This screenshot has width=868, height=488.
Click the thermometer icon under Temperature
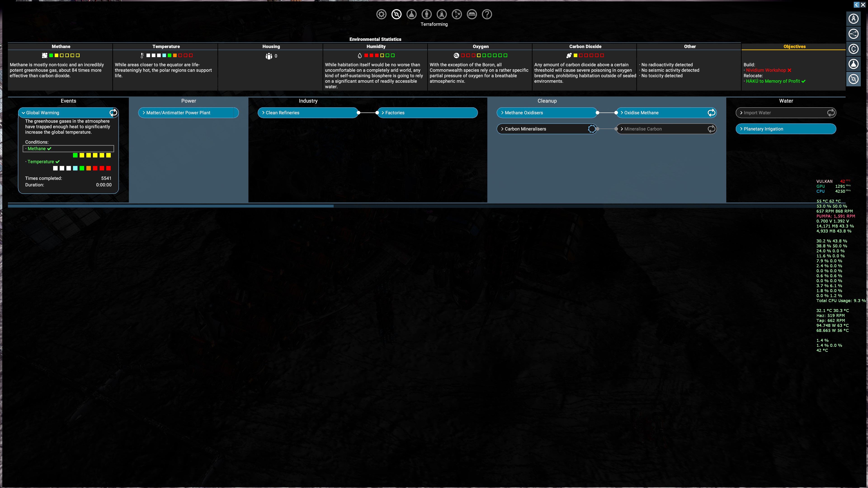coord(142,56)
